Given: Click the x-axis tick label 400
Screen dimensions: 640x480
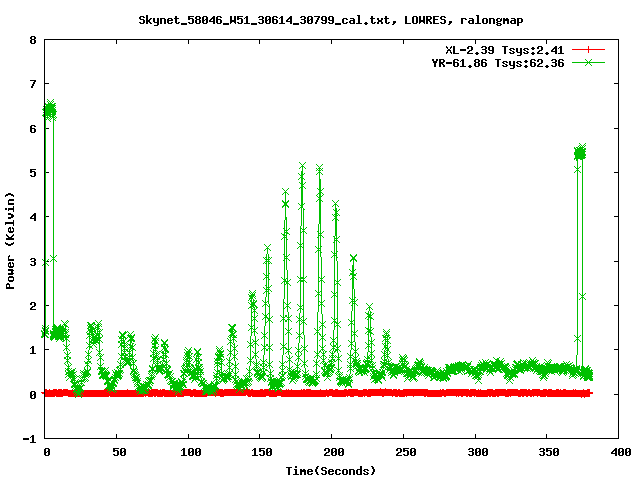Looking at the screenshot, I should click(621, 452).
